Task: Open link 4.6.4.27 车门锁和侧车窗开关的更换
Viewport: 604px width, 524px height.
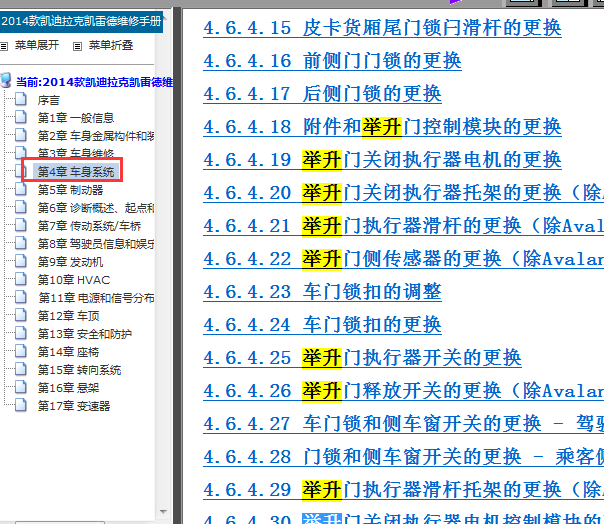Action: click(403, 424)
